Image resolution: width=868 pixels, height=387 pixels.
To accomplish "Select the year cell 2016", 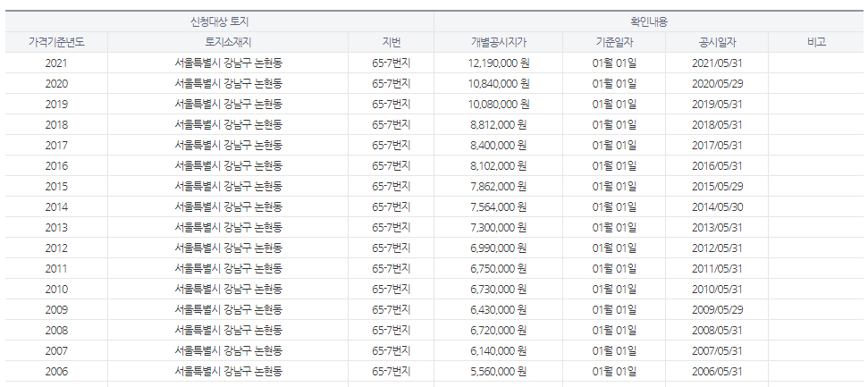I will click(56, 165).
